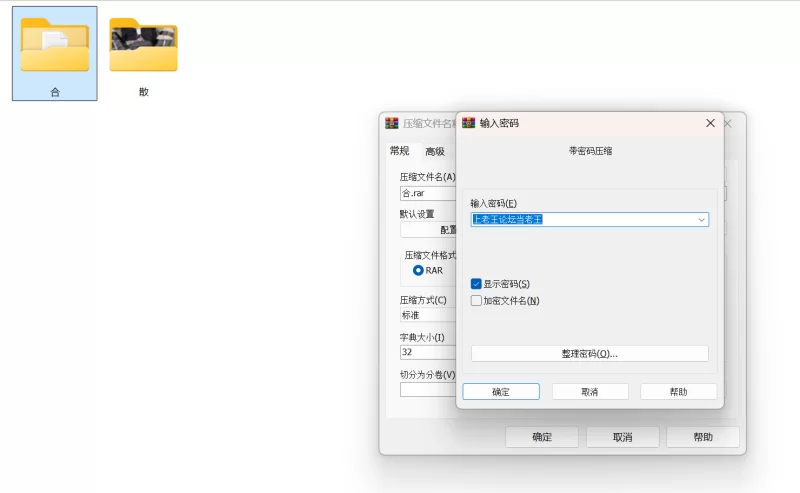Expand the password dropdown arrow
800x493 pixels.
(702, 219)
